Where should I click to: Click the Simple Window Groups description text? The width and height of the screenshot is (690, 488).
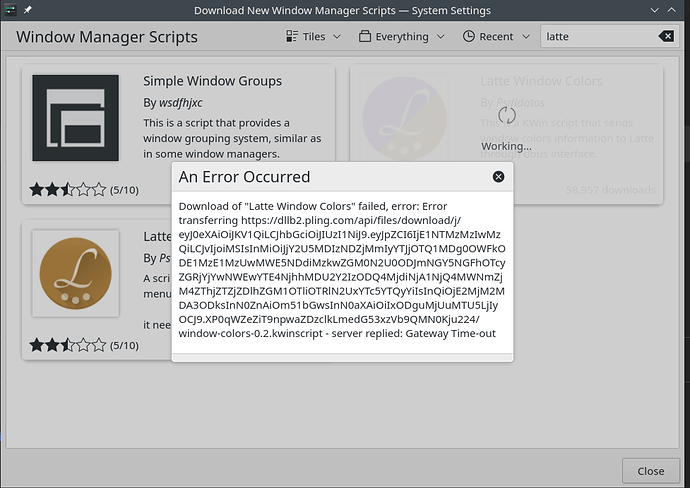(x=232, y=138)
